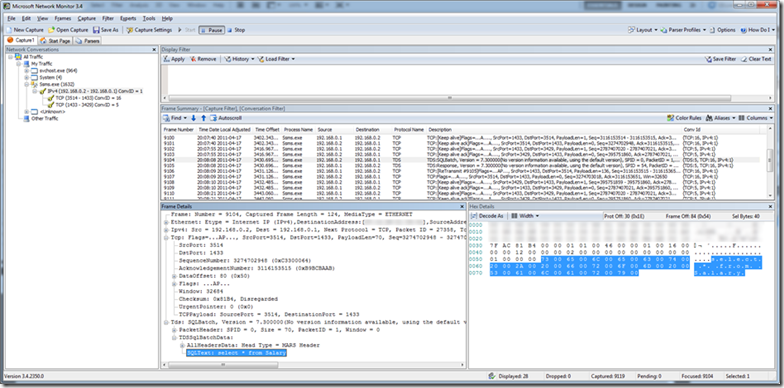This screenshot has width=784, height=388.
Task: Pause the running capture
Action: 212,30
